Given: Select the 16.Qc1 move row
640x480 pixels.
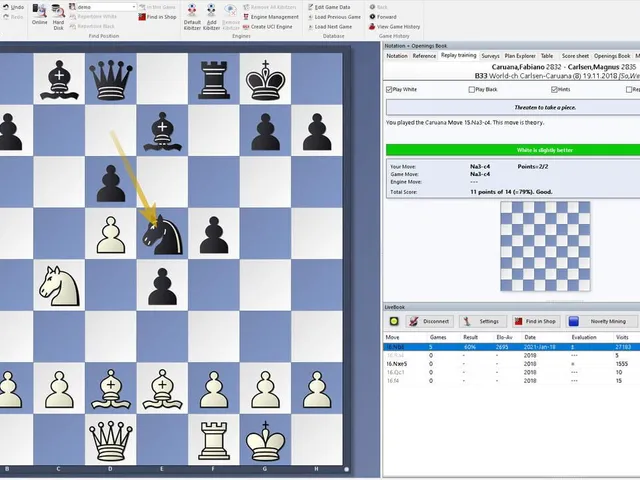Looking at the screenshot, I should [x=511, y=372].
